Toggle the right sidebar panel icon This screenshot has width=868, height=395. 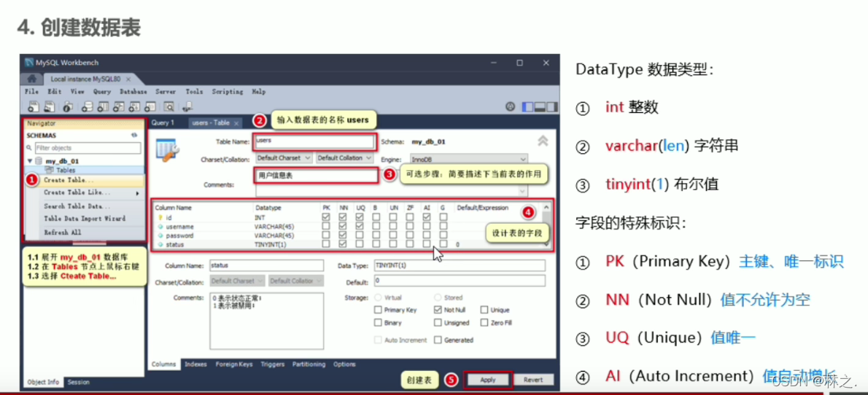coord(551,107)
